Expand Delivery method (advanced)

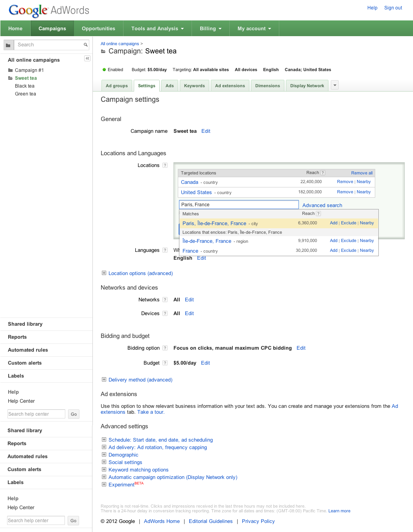pos(104,380)
